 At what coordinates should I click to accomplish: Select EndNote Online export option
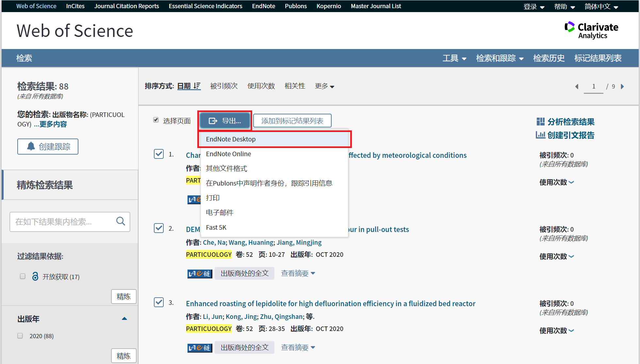pyautogui.click(x=274, y=154)
